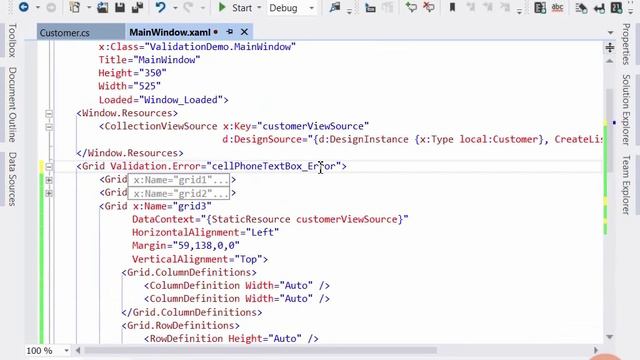
Task: Click the document compare icon left of abc
Action: (540, 7)
